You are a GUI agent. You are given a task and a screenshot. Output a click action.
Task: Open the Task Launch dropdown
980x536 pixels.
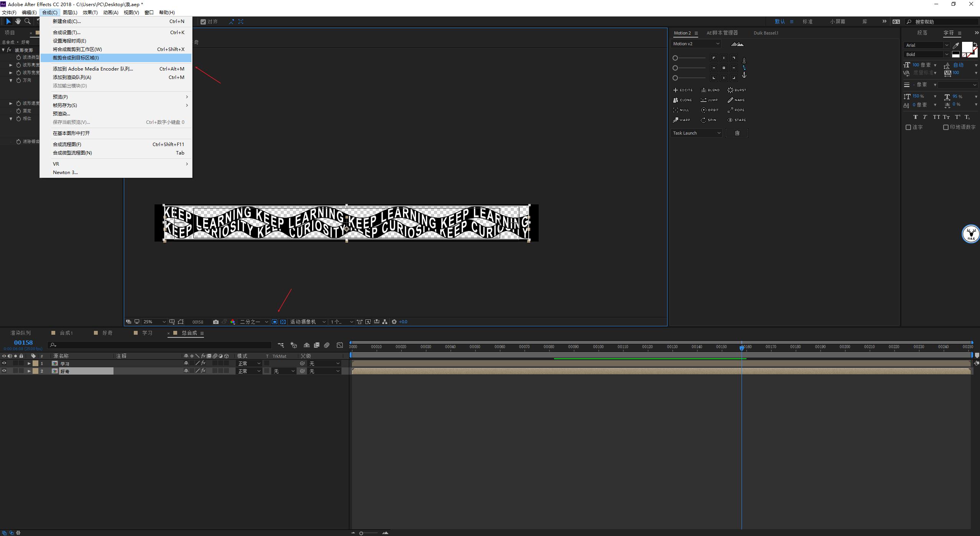click(x=696, y=133)
